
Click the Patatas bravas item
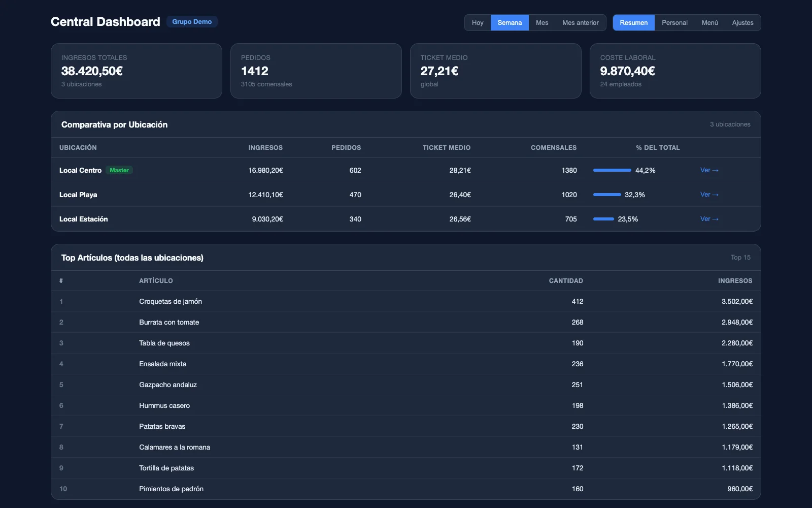(162, 426)
